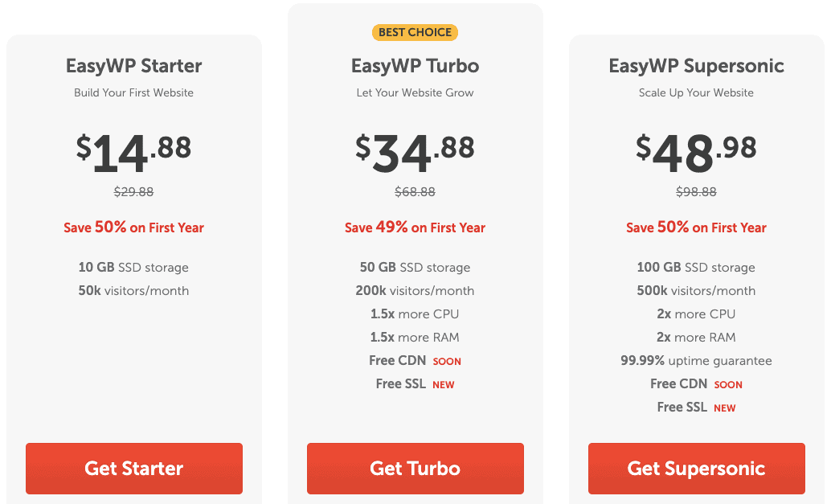Open the EasyWP Starter plan heading
Image resolution: width=831 pixels, height=504 pixels.
click(x=133, y=66)
